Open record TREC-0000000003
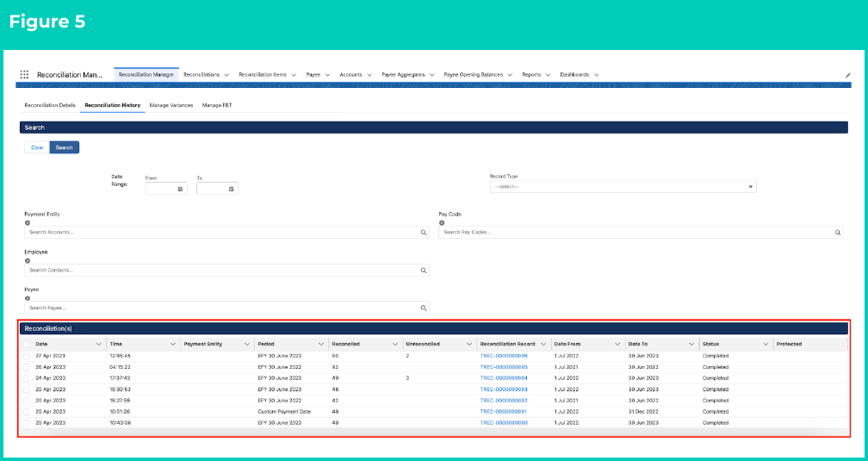 [504, 389]
